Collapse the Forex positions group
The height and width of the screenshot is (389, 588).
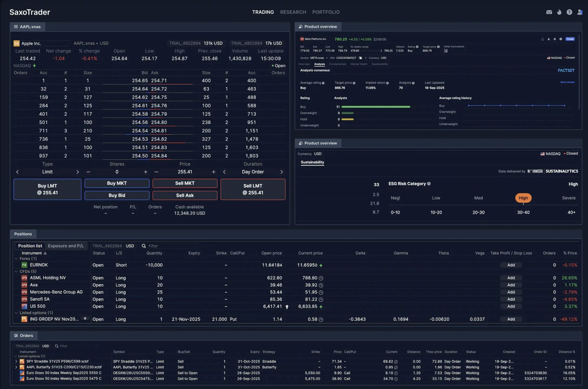tap(16, 258)
